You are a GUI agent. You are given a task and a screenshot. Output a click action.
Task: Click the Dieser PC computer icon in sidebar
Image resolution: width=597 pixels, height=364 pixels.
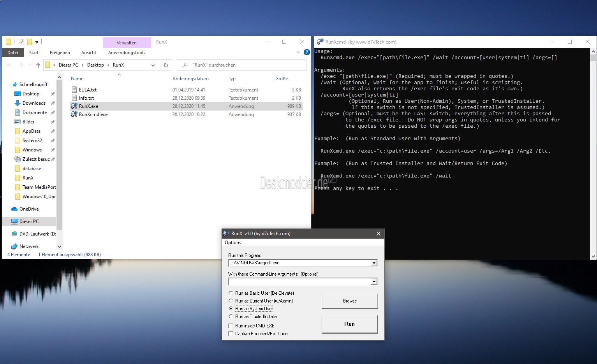tap(14, 222)
